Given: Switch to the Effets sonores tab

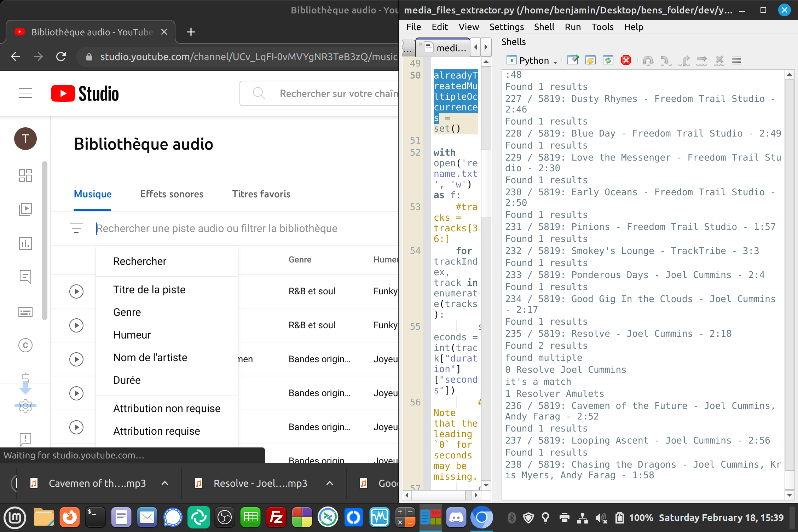Looking at the screenshot, I should (x=172, y=194).
